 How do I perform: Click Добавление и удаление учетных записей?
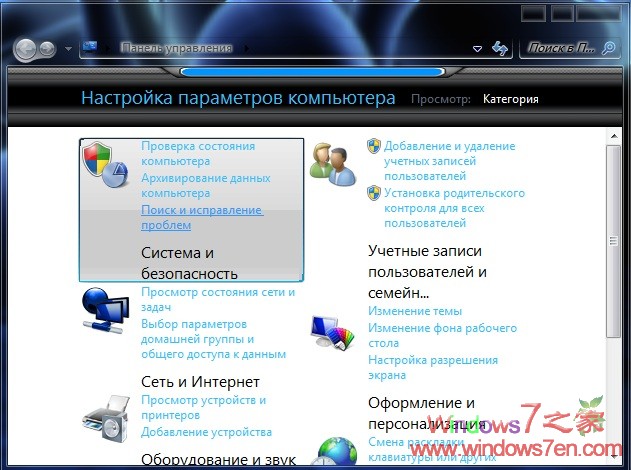coord(450,161)
